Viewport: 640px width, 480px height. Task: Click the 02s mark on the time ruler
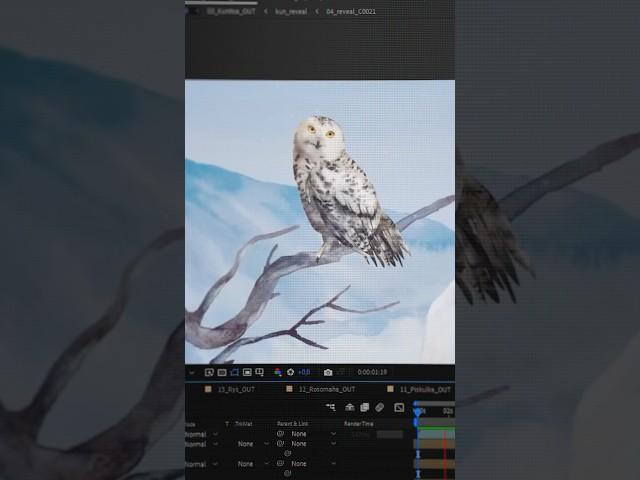click(x=448, y=411)
